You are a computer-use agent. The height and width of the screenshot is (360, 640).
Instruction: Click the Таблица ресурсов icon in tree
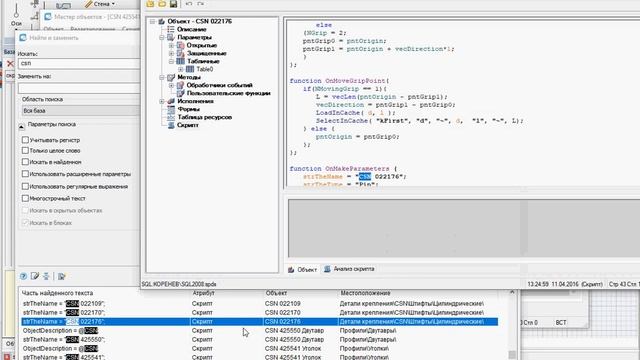point(171,117)
